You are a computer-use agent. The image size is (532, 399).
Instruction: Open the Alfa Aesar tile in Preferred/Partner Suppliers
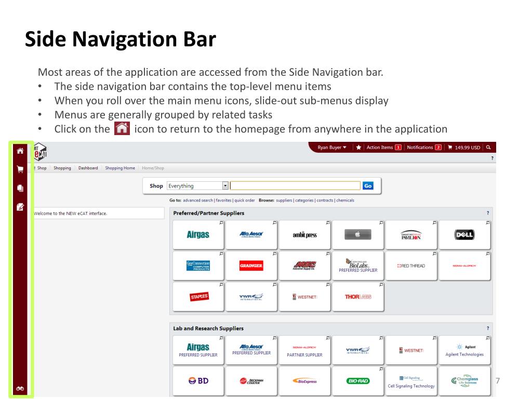251,235
